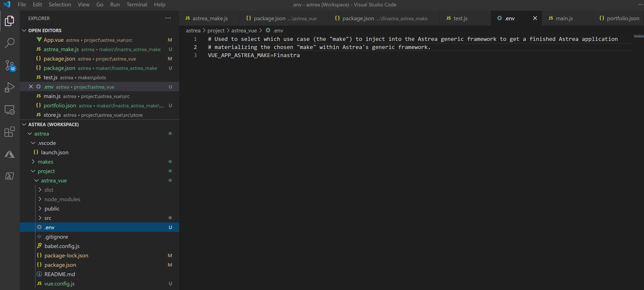Viewport: 644px width, 290px height.
Task: Collapse the OPEN EDITORS section
Action: coord(24,30)
